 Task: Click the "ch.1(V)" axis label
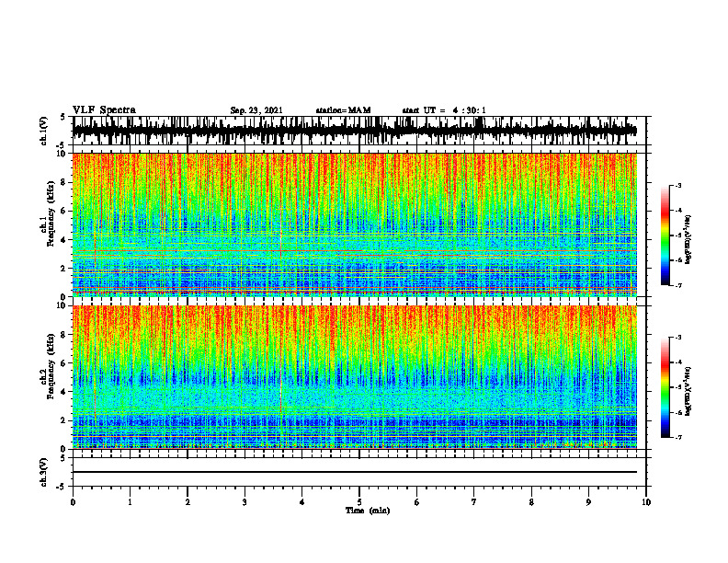click(x=44, y=131)
